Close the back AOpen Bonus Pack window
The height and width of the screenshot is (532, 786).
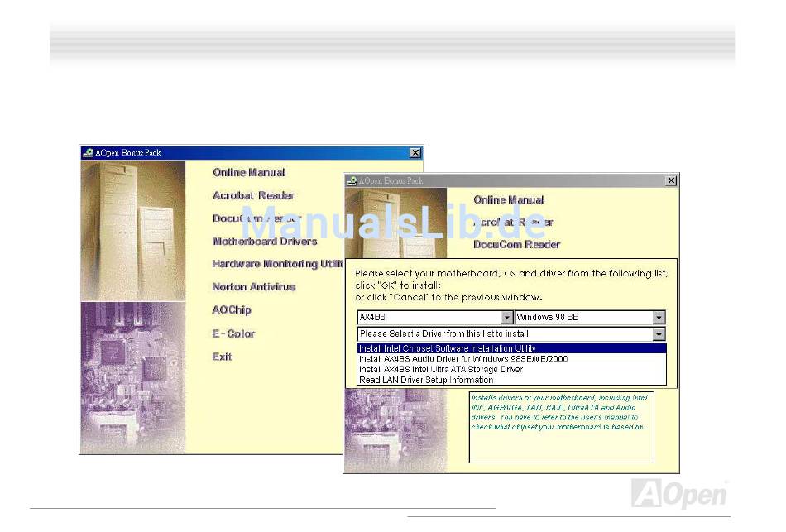click(x=415, y=153)
